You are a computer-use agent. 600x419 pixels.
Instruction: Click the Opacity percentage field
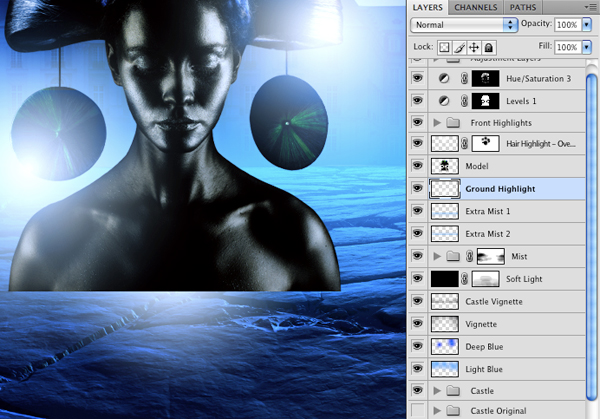[567, 25]
